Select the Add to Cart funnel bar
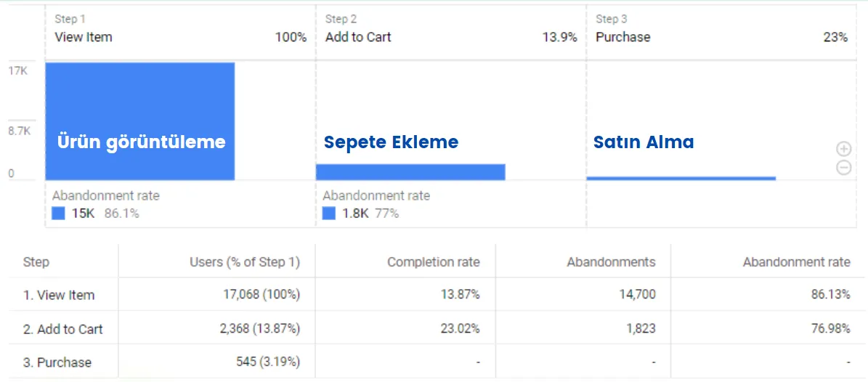868x382 pixels. [410, 172]
